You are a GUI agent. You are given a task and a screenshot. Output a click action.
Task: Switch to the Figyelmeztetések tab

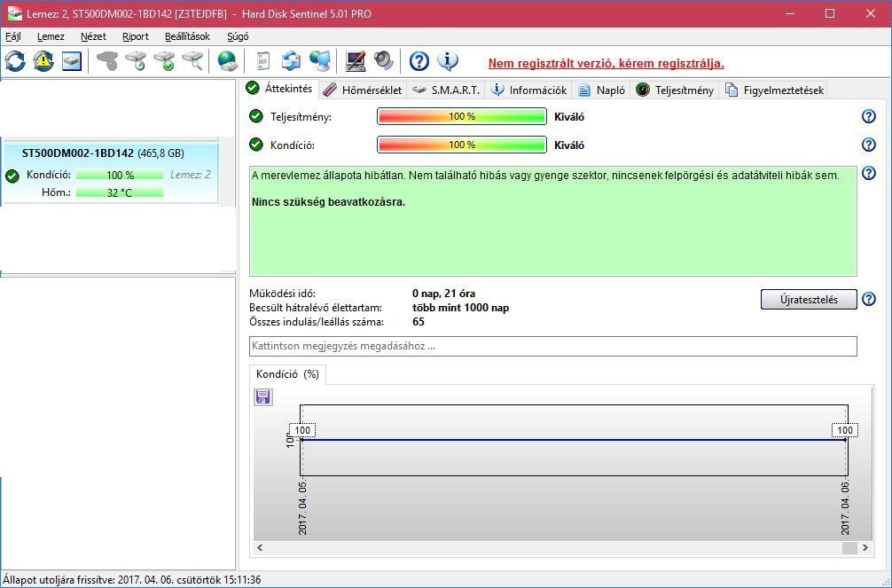coord(774,90)
